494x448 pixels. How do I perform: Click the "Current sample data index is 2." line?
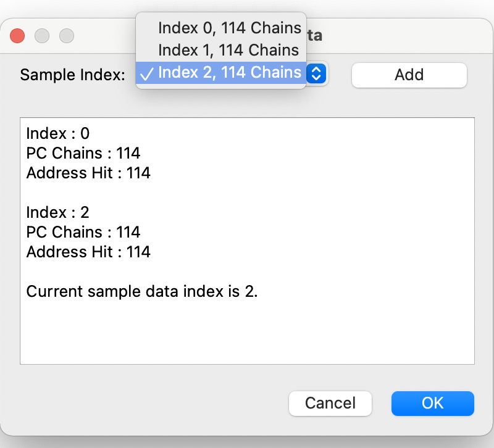142,291
